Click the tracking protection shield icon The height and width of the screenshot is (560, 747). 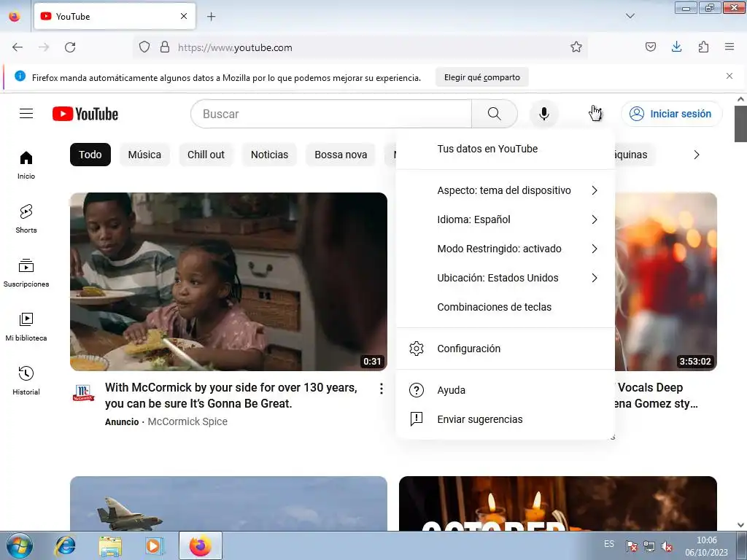144,47
